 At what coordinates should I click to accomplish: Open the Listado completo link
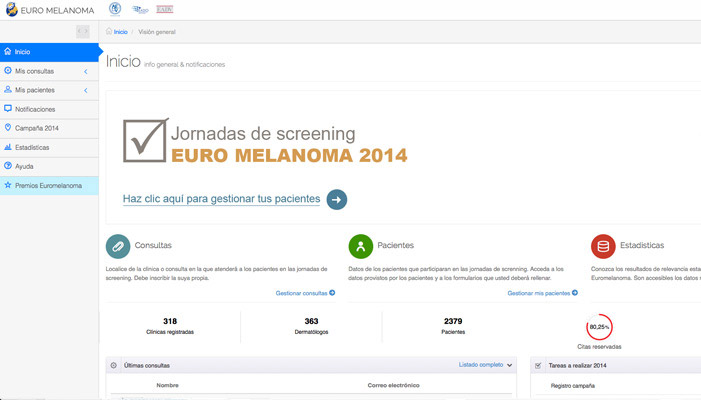click(x=481, y=365)
